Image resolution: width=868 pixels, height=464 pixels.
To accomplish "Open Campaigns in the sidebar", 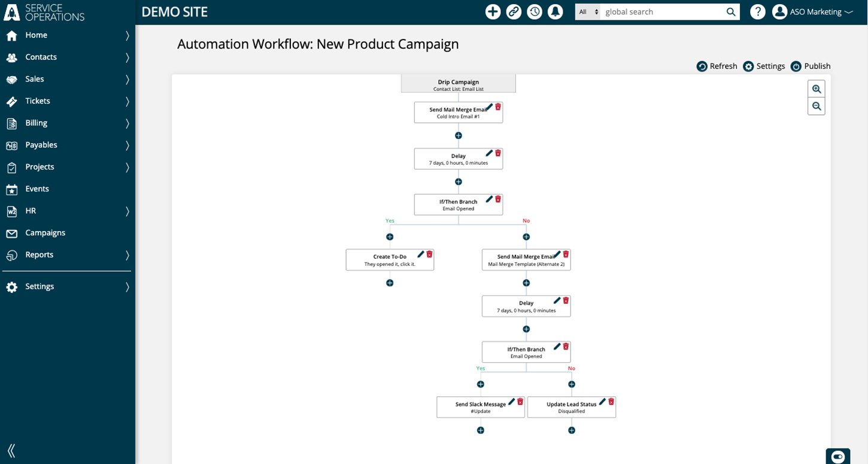I will click(x=45, y=233).
